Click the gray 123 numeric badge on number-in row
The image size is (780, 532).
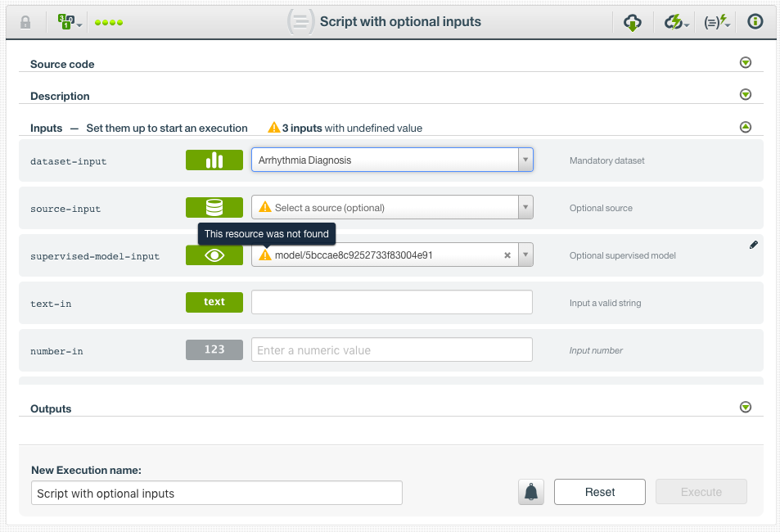click(x=214, y=349)
